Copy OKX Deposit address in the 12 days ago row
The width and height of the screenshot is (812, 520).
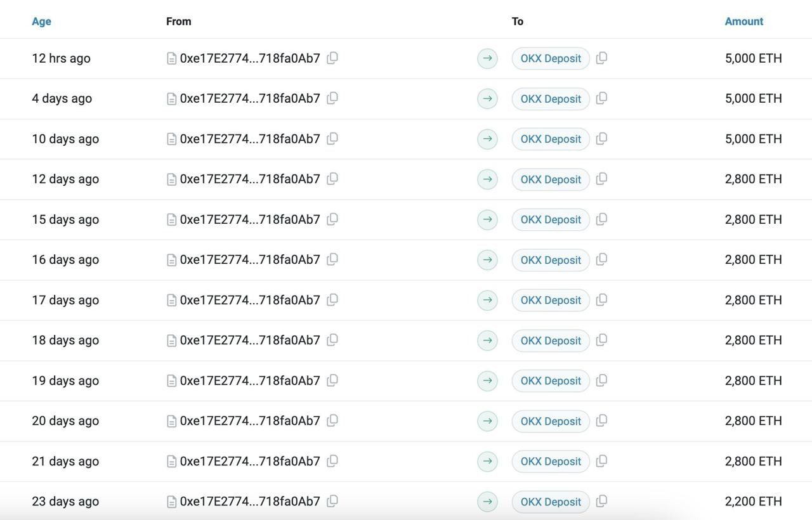coord(601,179)
